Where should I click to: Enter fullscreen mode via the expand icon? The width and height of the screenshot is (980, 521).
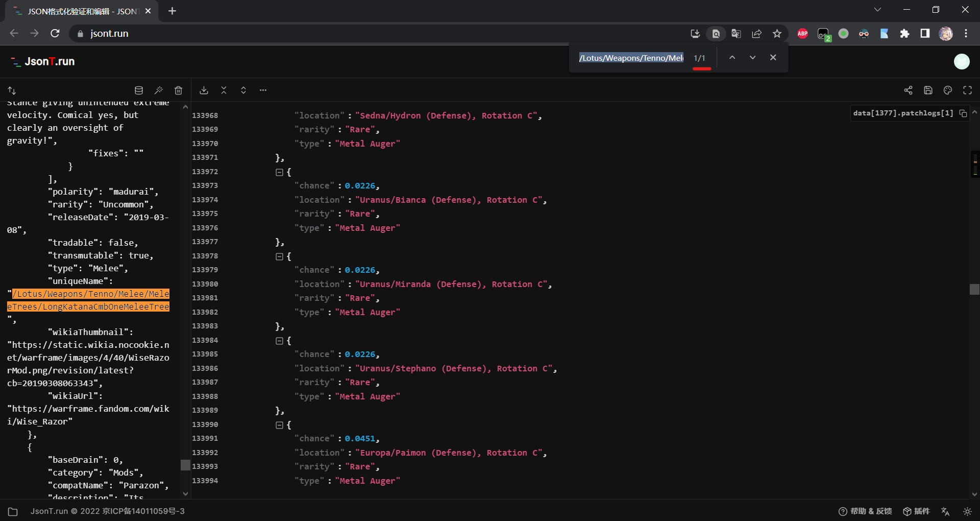tap(967, 90)
